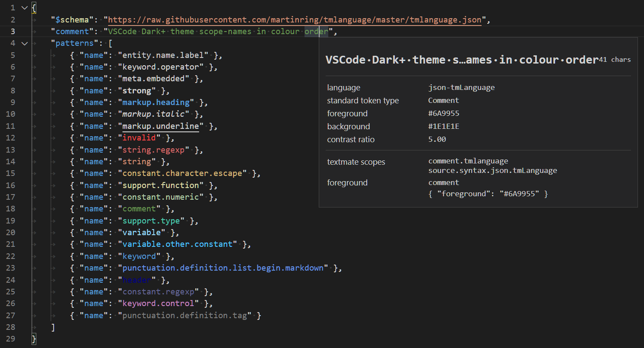Click line number 12 in the gutter
This screenshot has width=644, height=348.
10,138
